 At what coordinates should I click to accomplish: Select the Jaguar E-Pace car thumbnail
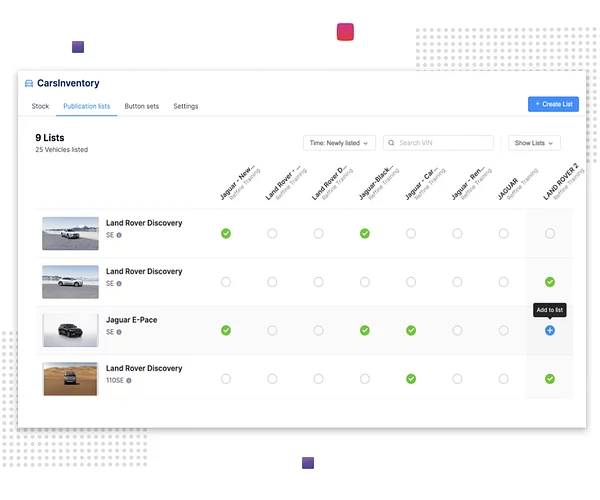(70, 330)
